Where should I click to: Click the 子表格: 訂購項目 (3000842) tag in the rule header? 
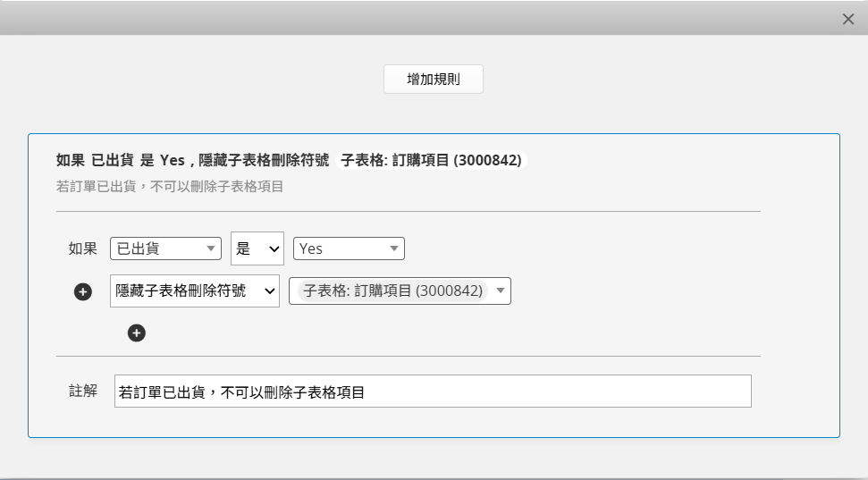click(431, 161)
